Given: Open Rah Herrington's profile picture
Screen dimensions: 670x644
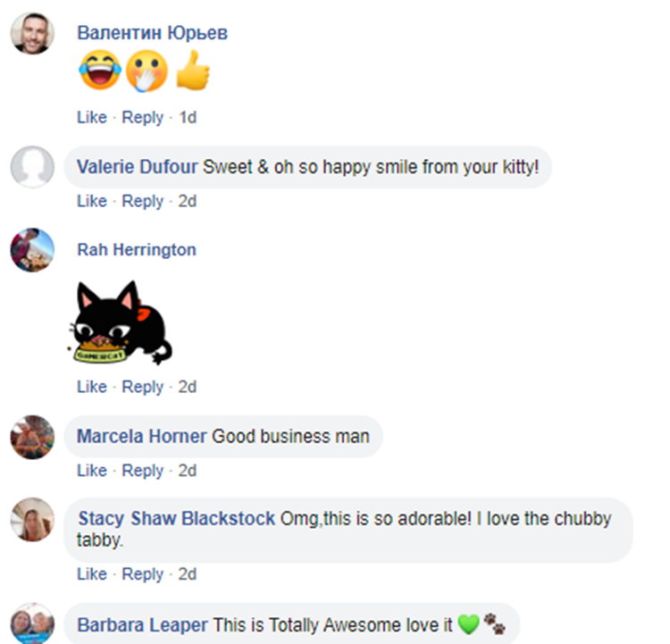Looking at the screenshot, I should coord(32,250).
